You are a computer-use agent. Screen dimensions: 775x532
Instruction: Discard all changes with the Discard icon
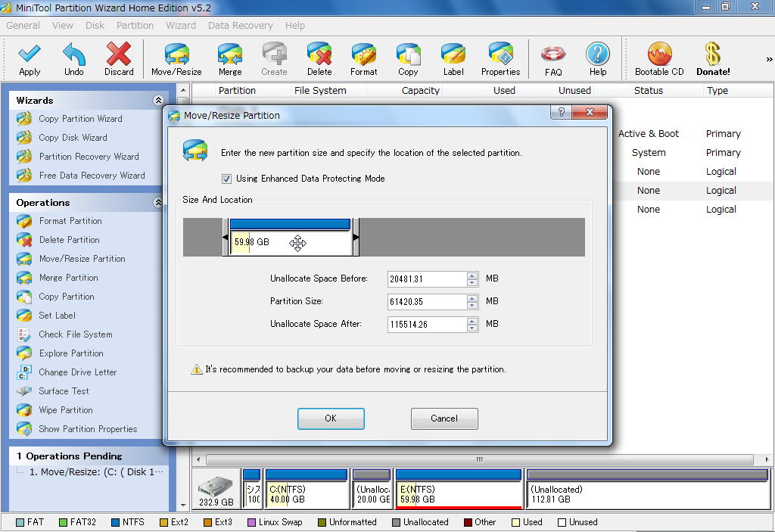119,59
